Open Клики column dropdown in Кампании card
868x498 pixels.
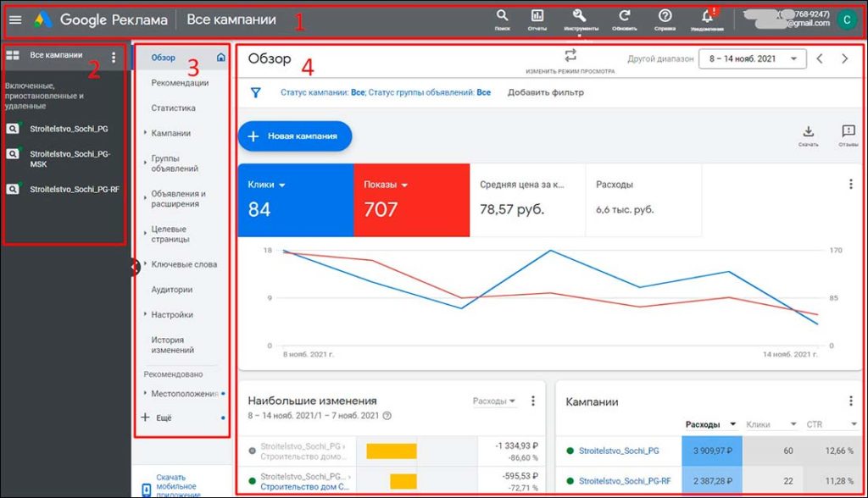[x=793, y=424]
